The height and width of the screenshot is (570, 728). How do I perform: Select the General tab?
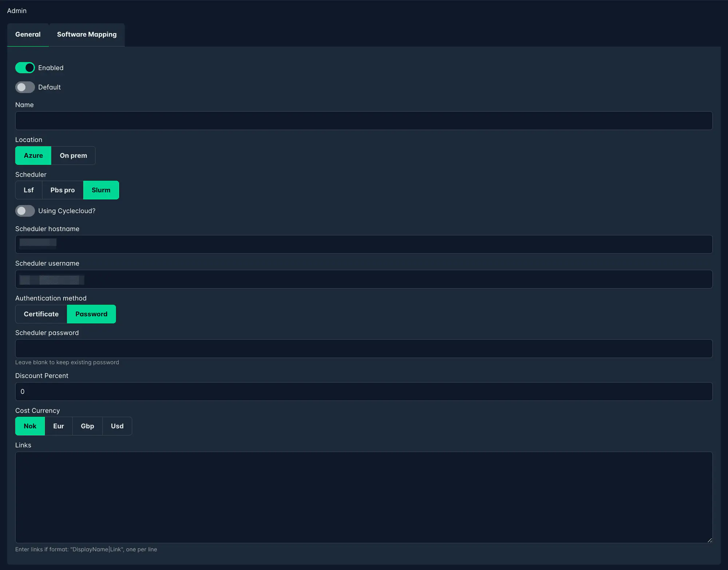coord(28,34)
